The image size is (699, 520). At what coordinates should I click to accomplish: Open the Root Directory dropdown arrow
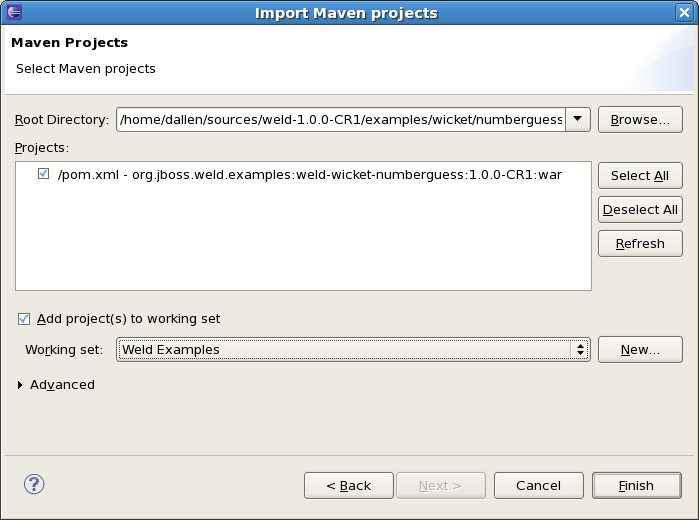tap(578, 120)
